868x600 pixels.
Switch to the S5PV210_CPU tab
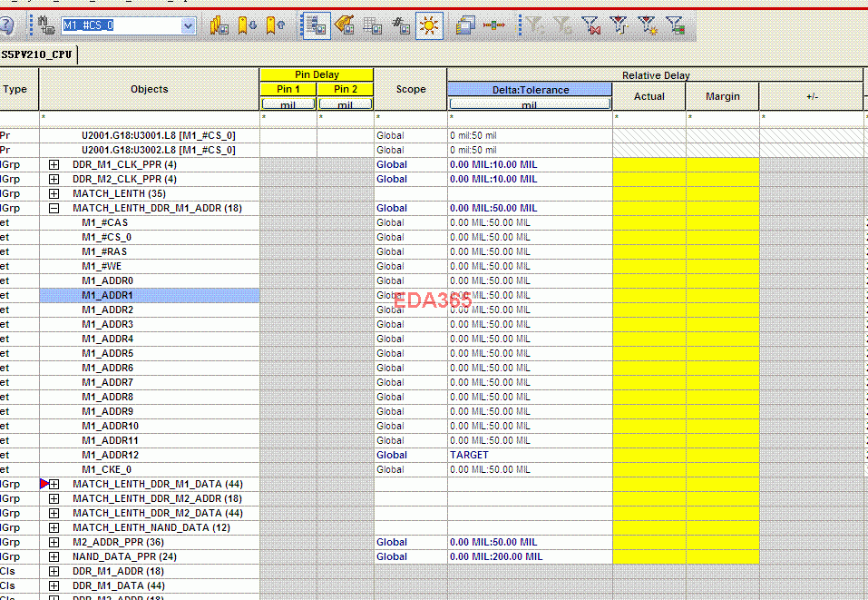click(37, 54)
